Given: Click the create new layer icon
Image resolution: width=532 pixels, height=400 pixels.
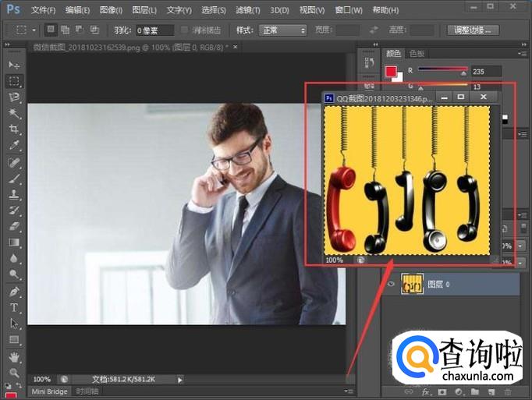Looking at the screenshot, I should click(x=491, y=392).
